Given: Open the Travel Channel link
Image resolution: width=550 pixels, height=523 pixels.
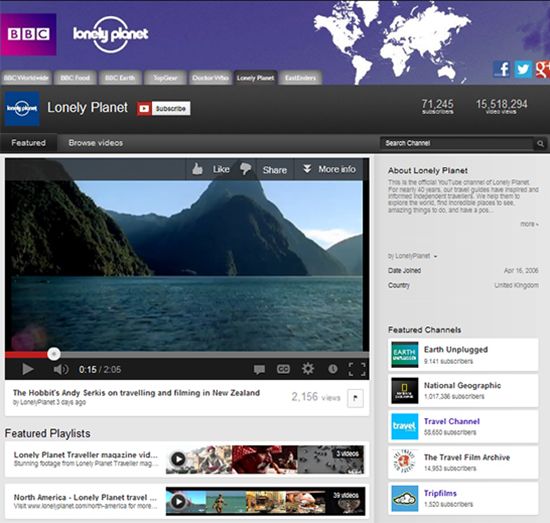Looking at the screenshot, I should click(452, 421).
